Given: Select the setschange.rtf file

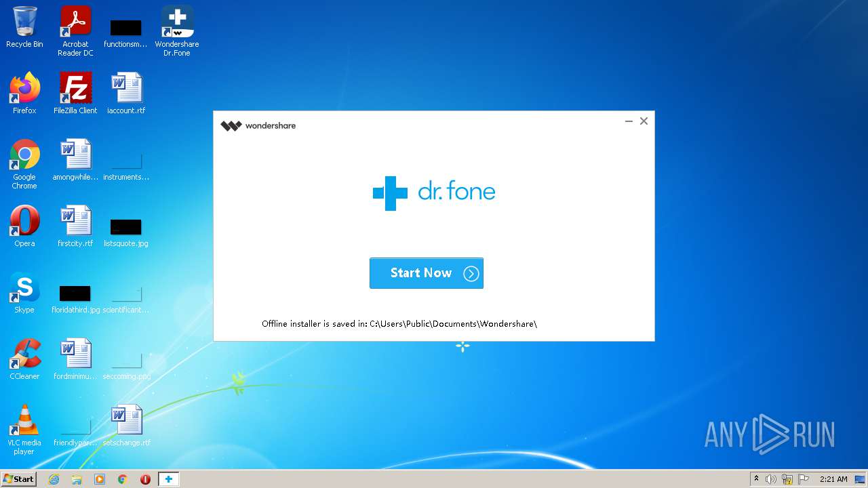Looking at the screenshot, I should click(126, 426).
